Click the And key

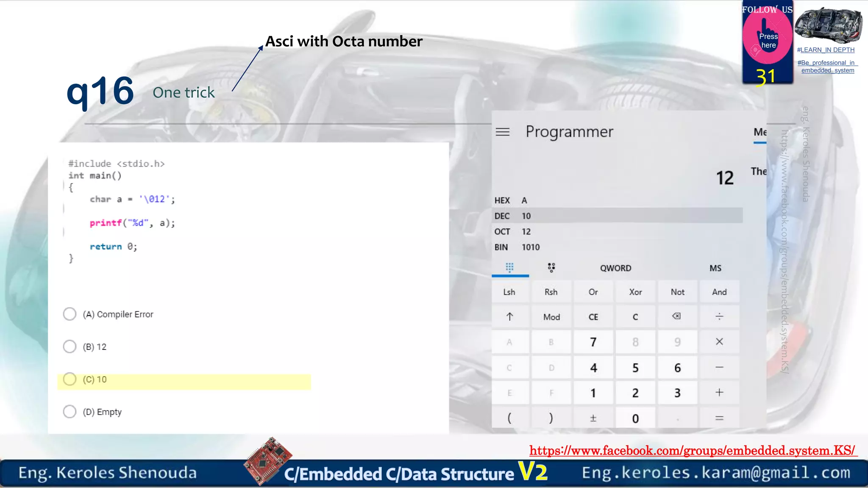(x=719, y=292)
